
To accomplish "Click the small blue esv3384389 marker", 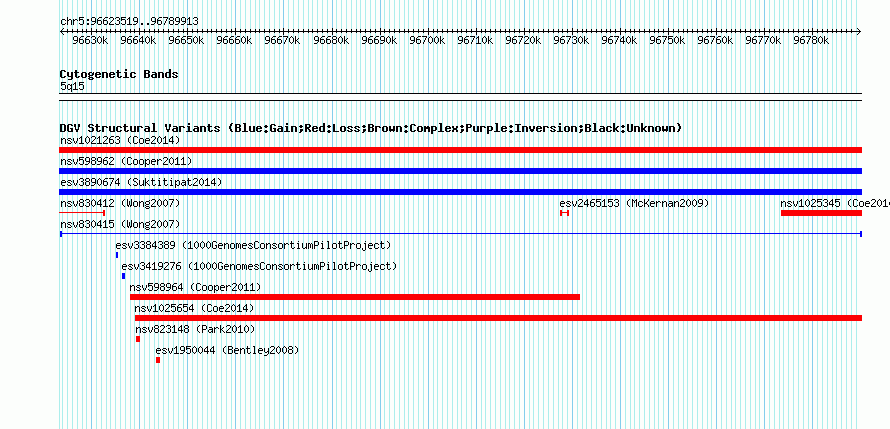I will tap(117, 255).
